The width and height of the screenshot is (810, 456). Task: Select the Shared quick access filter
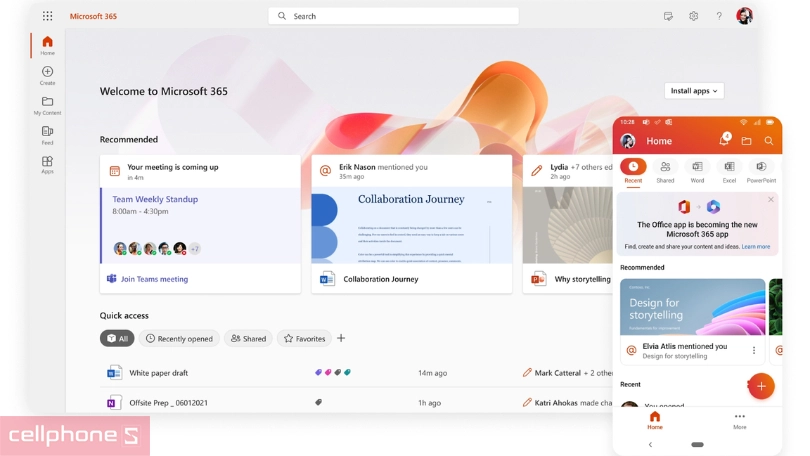coord(248,338)
